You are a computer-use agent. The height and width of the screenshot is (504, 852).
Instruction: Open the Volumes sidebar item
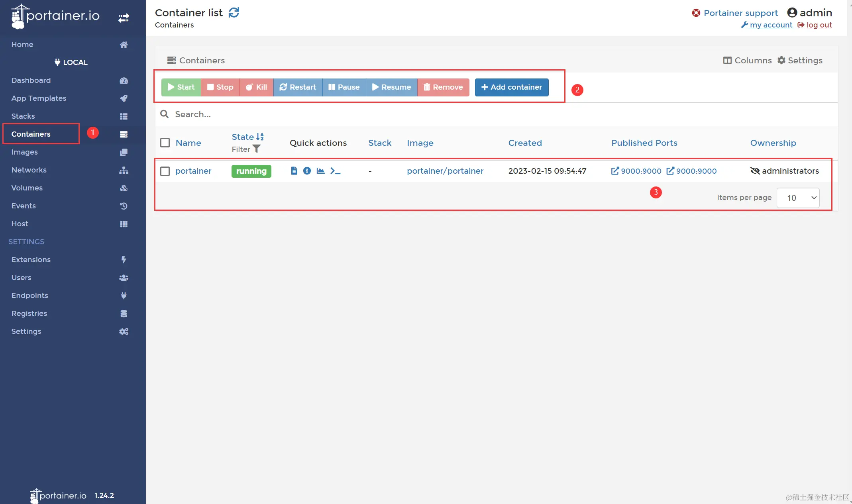[x=27, y=188]
